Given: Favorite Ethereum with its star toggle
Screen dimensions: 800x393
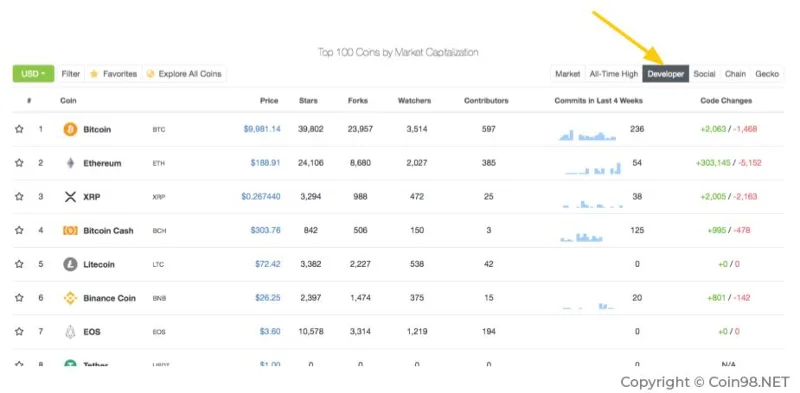Looking at the screenshot, I should tap(19, 163).
